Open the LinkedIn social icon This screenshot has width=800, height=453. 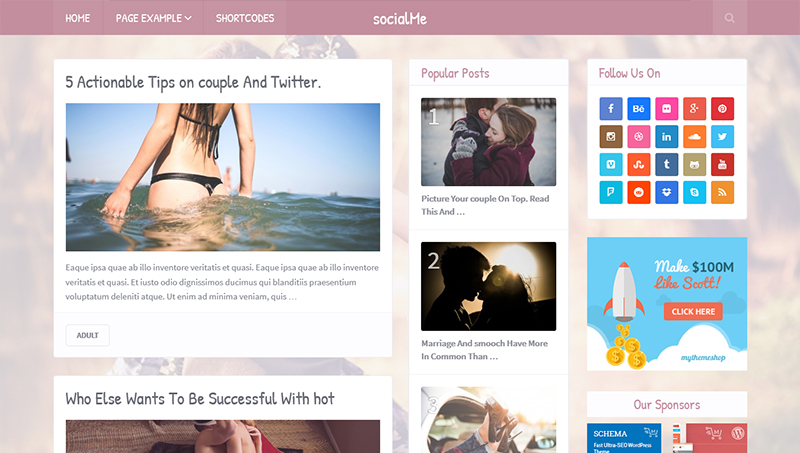pos(667,137)
